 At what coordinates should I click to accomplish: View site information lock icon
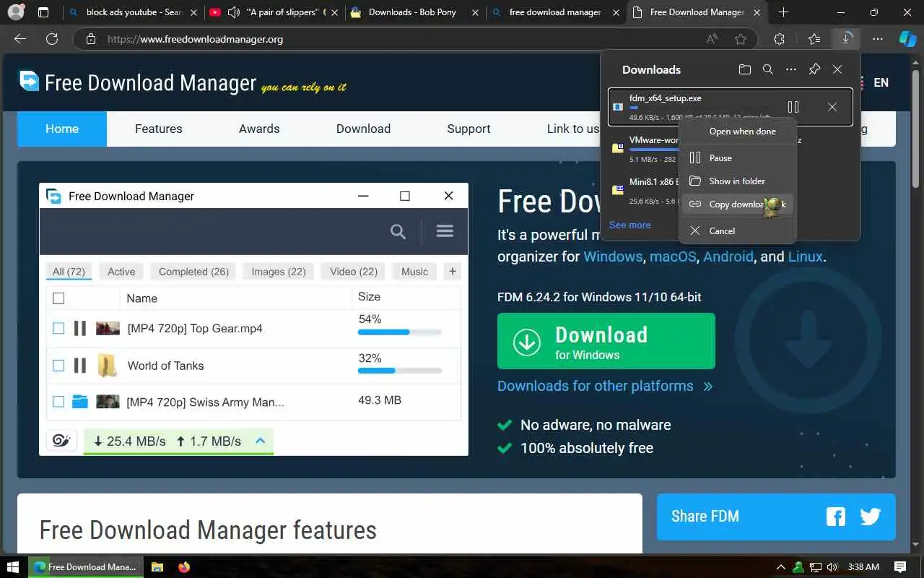click(90, 39)
